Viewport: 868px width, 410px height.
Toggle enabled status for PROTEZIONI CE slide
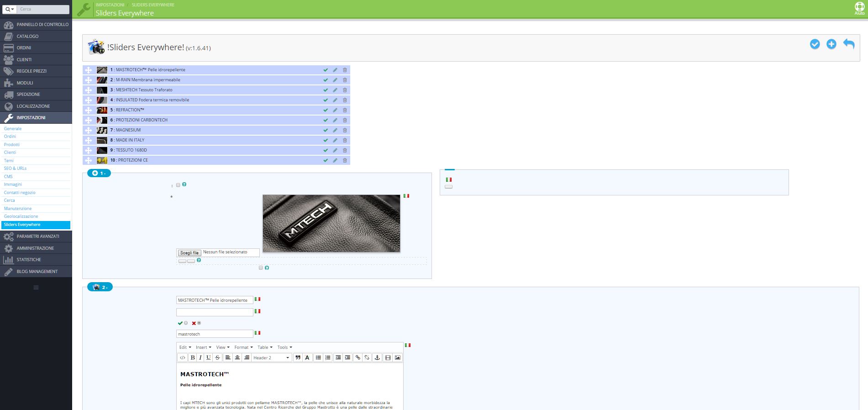(x=326, y=160)
